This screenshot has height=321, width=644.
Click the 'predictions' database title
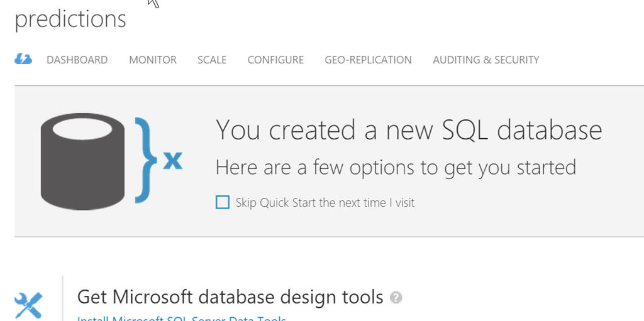coord(70,19)
